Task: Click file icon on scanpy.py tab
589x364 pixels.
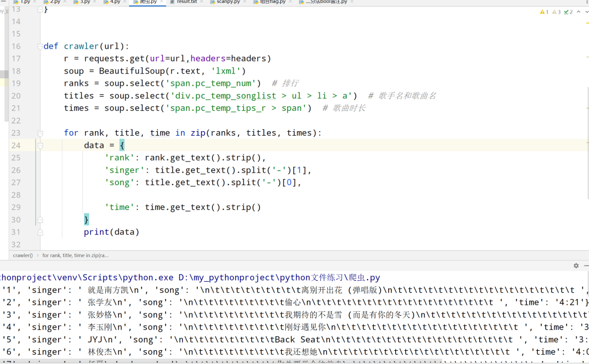Action: 212,2
